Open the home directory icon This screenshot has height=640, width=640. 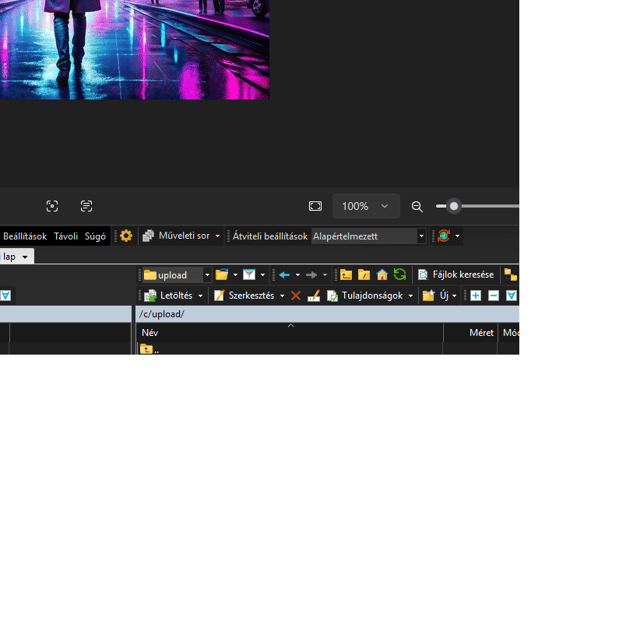[382, 275]
